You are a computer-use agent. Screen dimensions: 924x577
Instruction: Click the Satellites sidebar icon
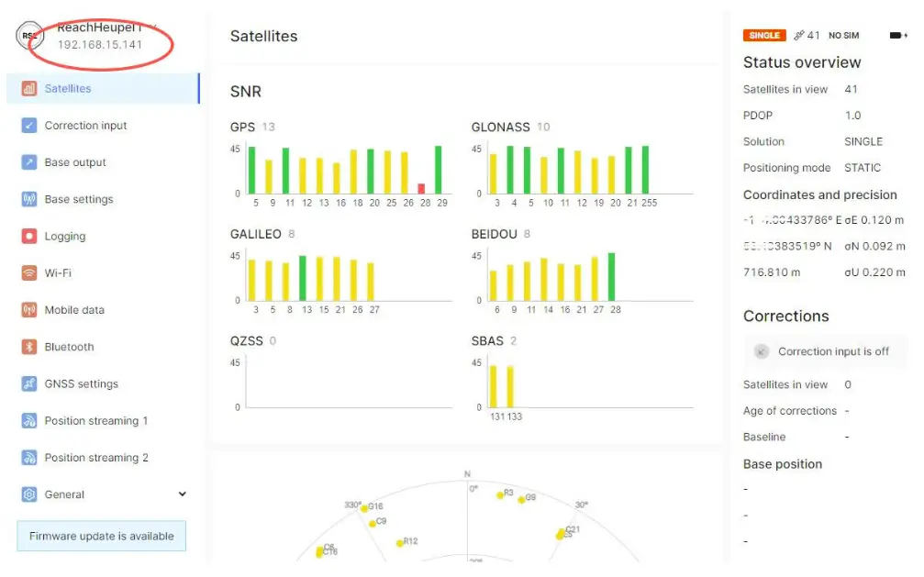28,88
